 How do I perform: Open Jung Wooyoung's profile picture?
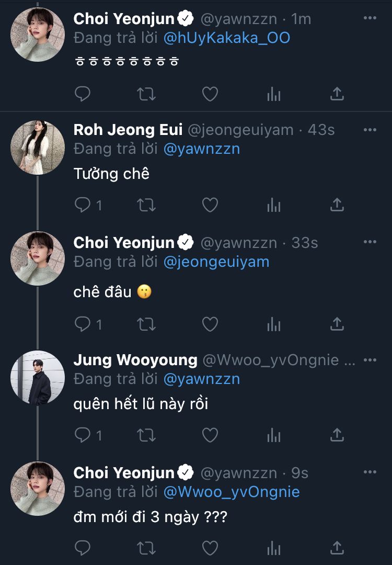click(x=38, y=377)
